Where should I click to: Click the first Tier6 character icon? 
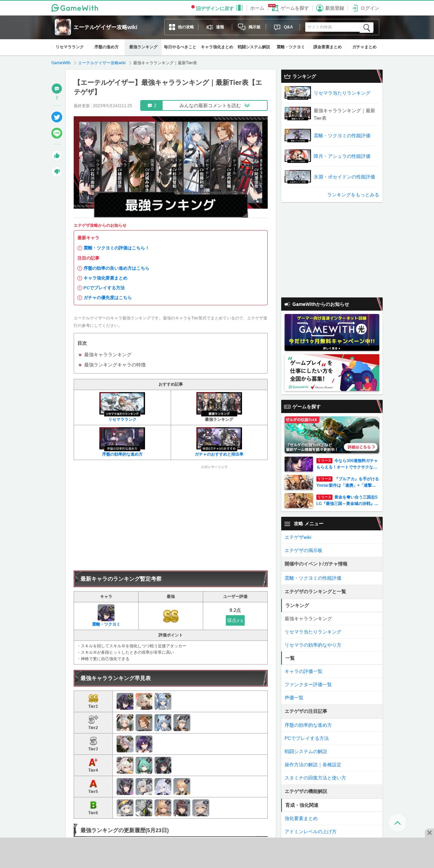point(125,808)
